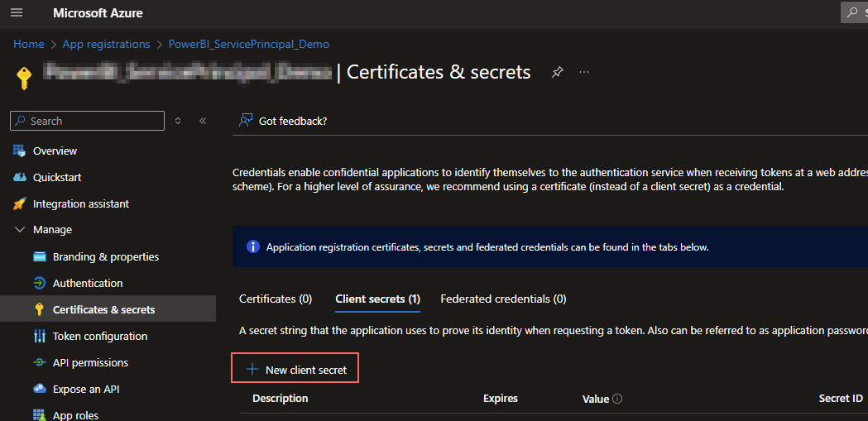The image size is (868, 421).
Task: Switch to Federated credentials (0) tab
Action: click(503, 299)
